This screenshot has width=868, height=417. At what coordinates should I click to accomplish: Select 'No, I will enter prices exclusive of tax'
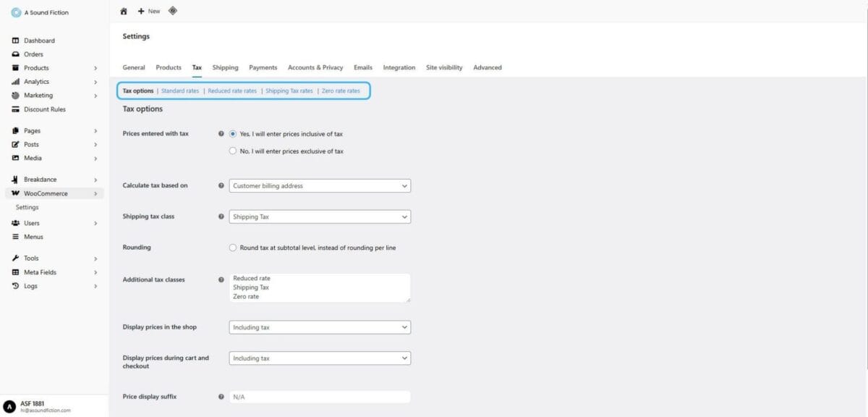click(233, 151)
